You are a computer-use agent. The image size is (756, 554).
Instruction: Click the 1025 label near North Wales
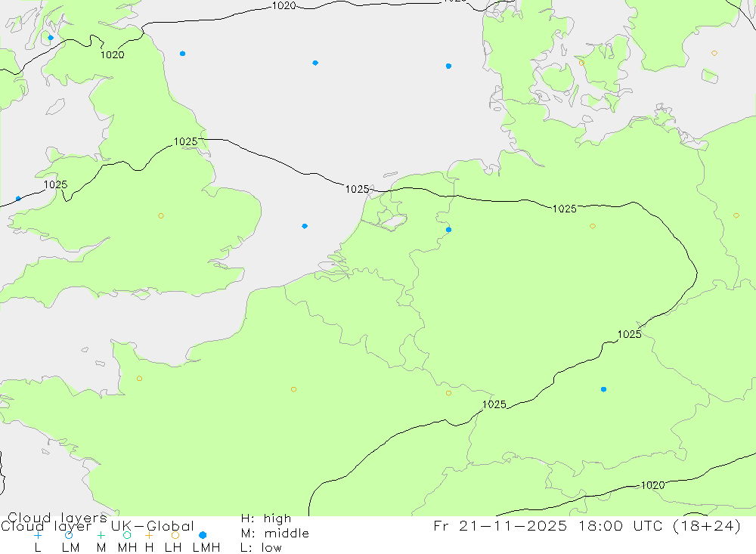point(55,184)
